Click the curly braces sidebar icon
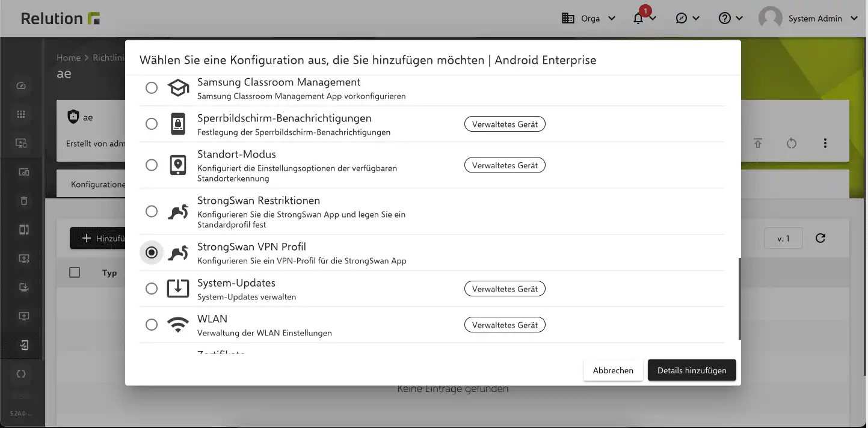 pyautogui.click(x=22, y=374)
